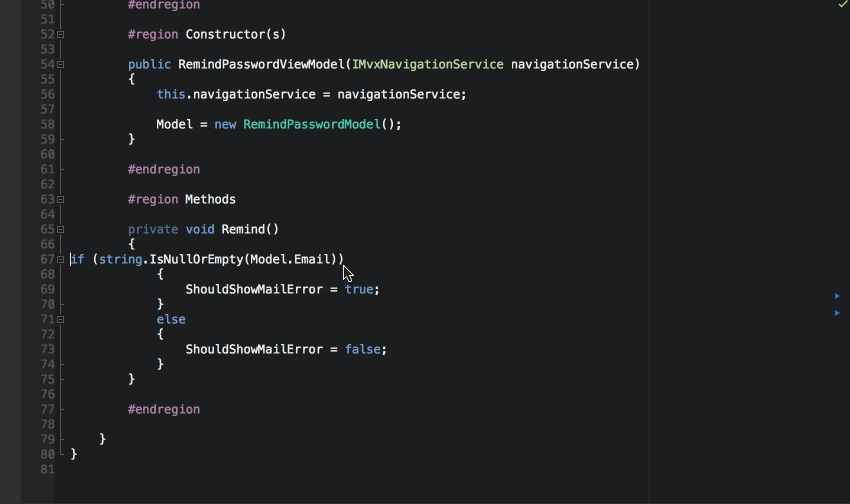Collapse the Remind() method fold on line 65

pyautogui.click(x=61, y=229)
